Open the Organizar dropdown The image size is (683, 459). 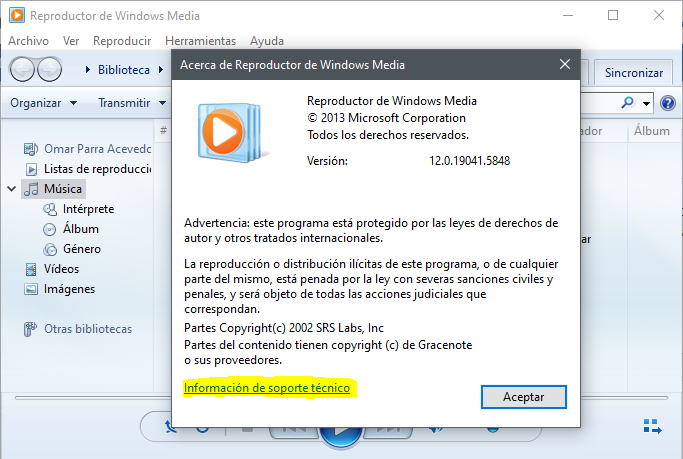pos(44,103)
